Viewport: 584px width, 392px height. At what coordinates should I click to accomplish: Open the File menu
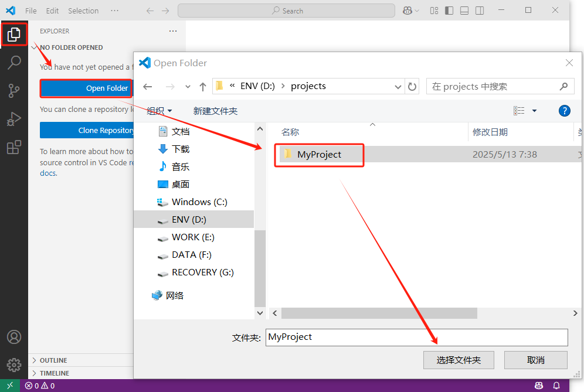coord(31,11)
